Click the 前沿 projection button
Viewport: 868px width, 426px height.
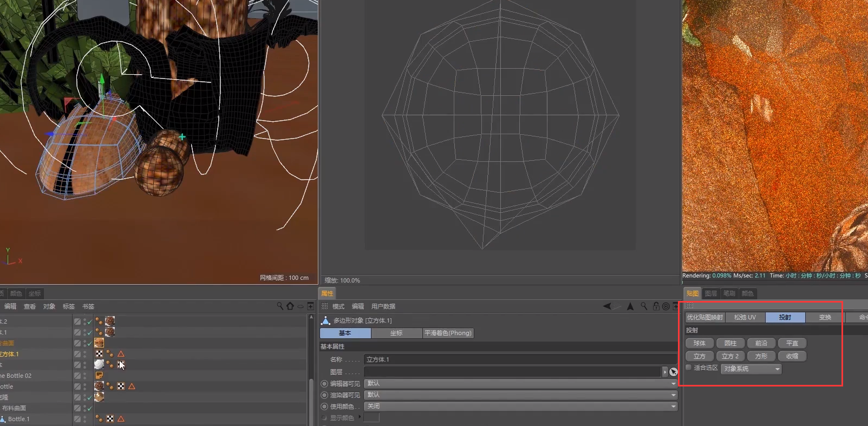click(761, 343)
